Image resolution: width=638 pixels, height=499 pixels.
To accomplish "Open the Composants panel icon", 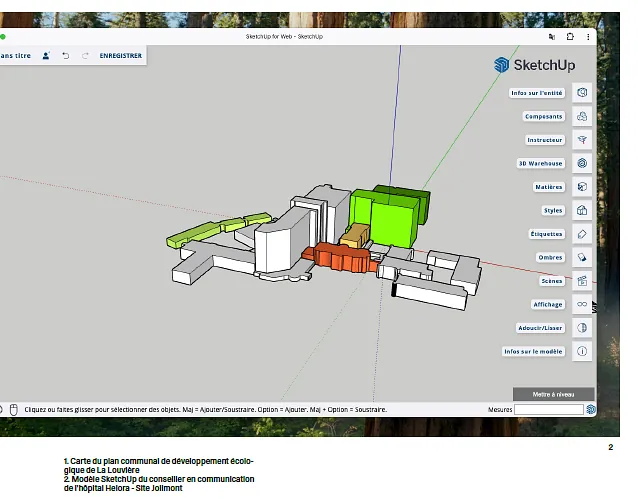I will [x=582, y=116].
